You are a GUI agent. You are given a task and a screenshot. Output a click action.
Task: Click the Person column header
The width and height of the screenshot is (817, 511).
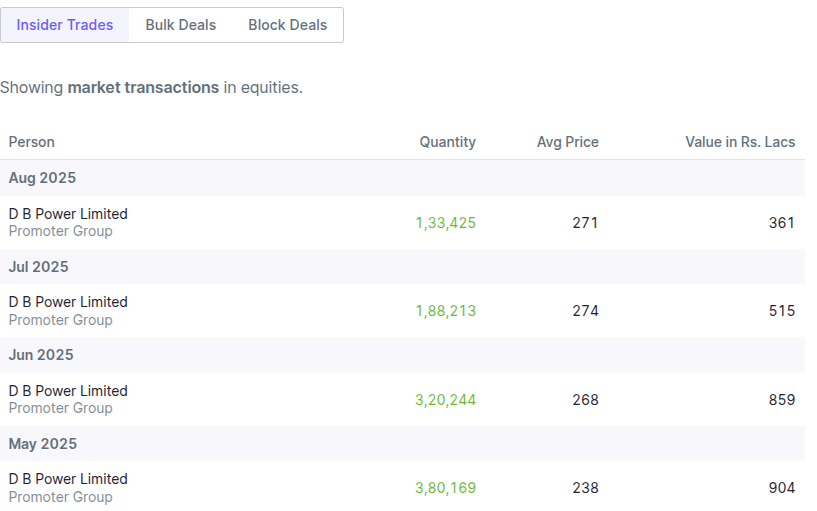coord(32,142)
